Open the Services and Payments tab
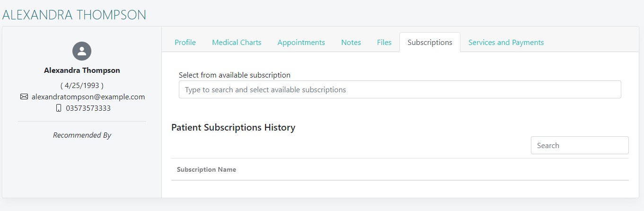The image size is (644, 211). click(x=506, y=43)
